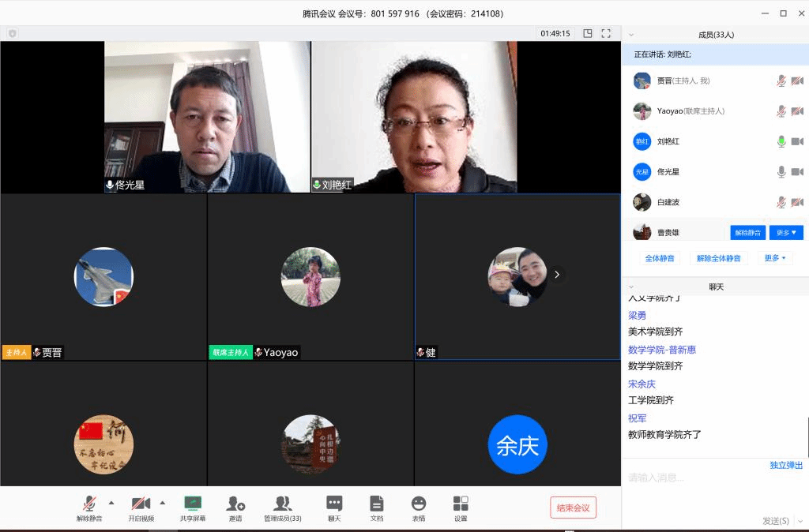This screenshot has height=532, width=809.
Task: Collapse the 聊天 chat panel header
Action: click(x=631, y=287)
